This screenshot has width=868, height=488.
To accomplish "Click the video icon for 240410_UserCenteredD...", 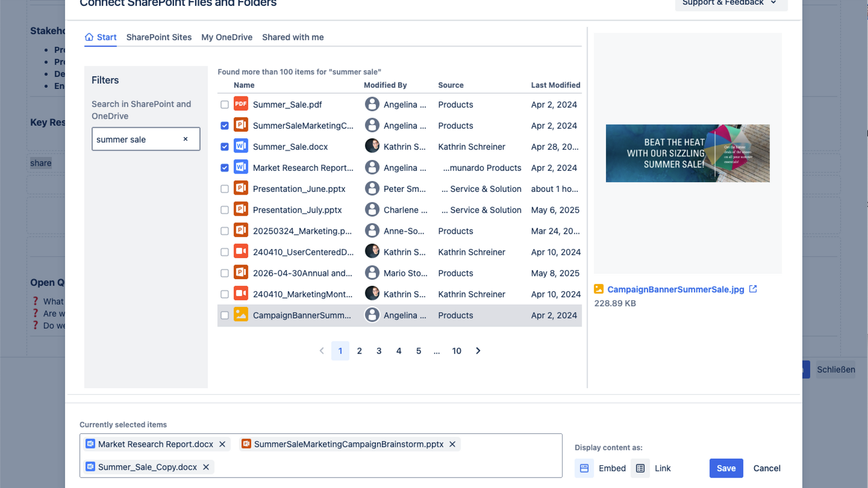I will pyautogui.click(x=241, y=252).
